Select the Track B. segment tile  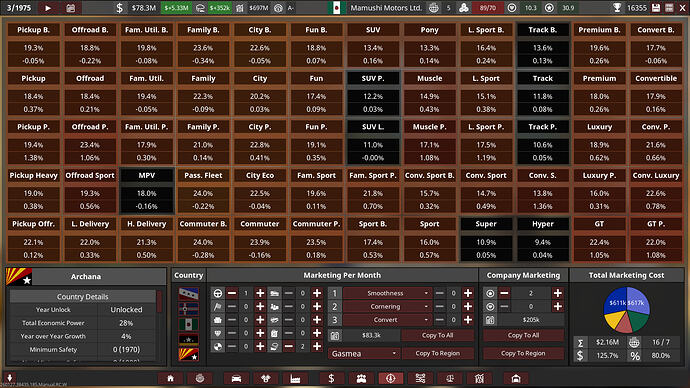point(543,45)
